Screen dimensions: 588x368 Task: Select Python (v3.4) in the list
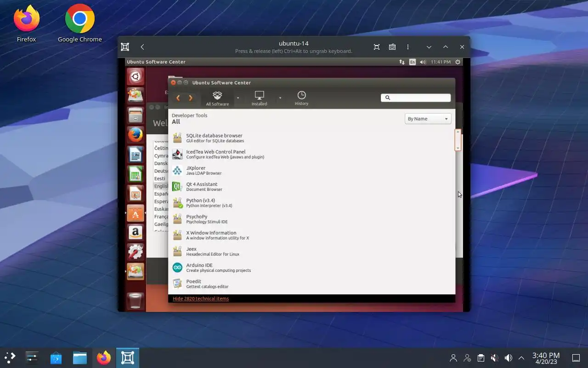click(311, 203)
